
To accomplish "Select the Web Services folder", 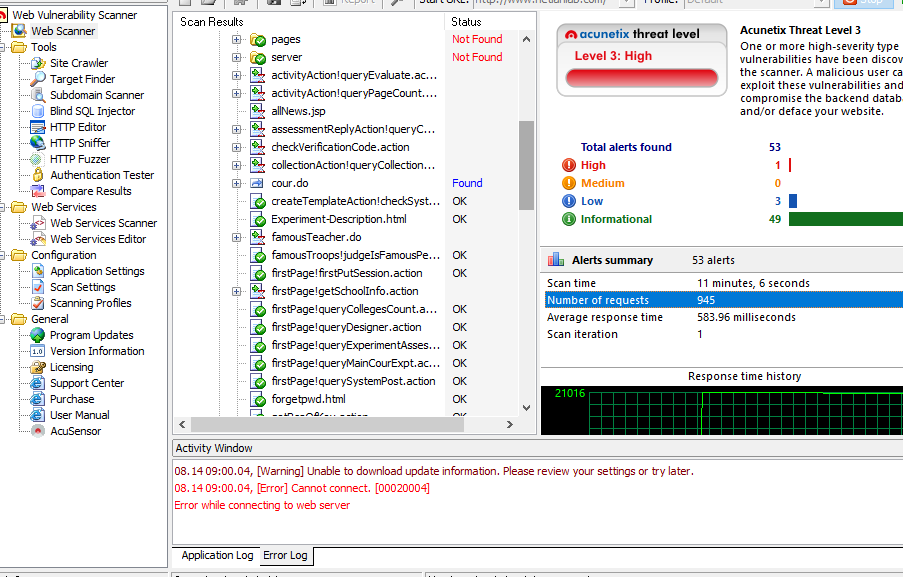I will tap(63, 207).
